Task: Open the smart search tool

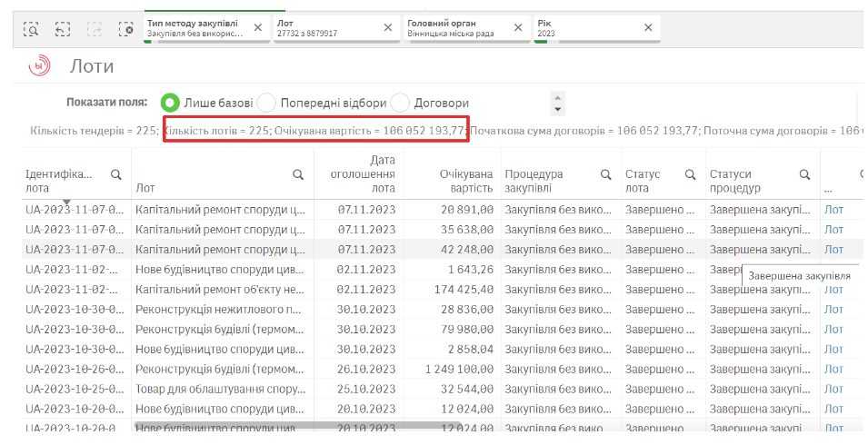Action: [x=31, y=28]
